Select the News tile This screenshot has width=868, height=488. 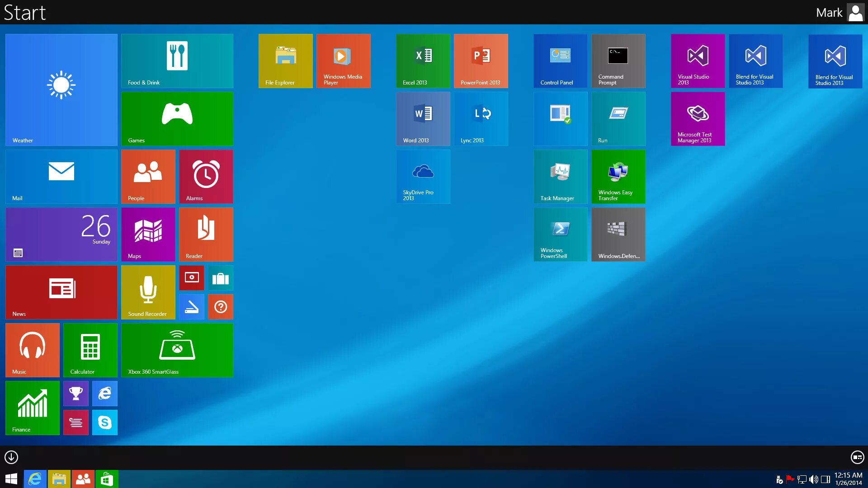tap(61, 292)
